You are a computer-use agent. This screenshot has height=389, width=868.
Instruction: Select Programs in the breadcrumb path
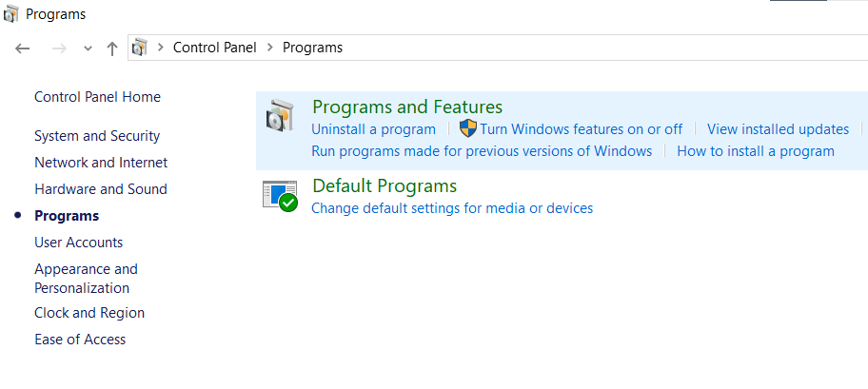pyautogui.click(x=313, y=48)
